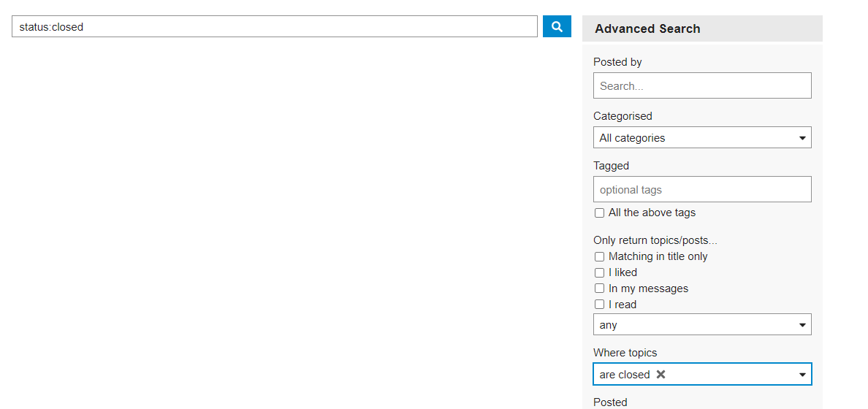The height and width of the screenshot is (409, 868).
Task: Open the All categories dropdown
Action: tap(702, 138)
